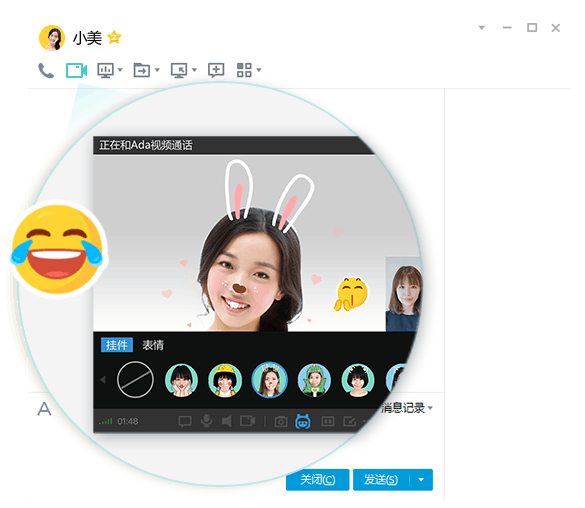Click the create group chat plus-bubble icon
This screenshot has width=585, height=508.
216,70
